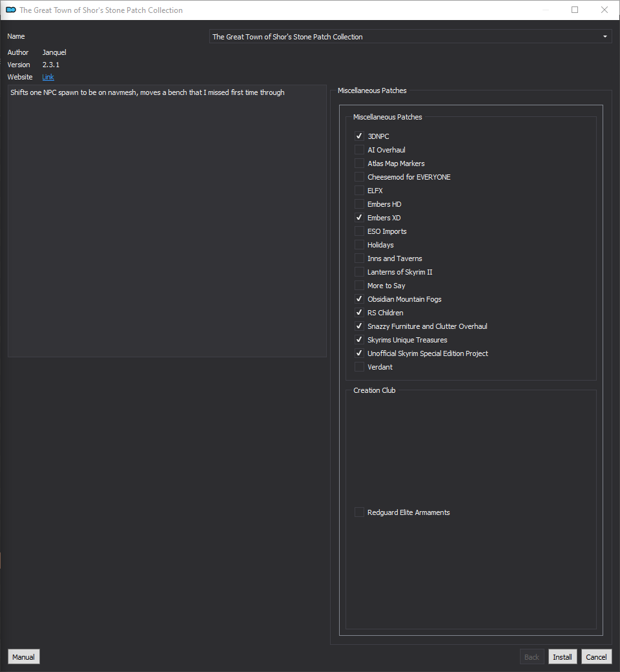The height and width of the screenshot is (672, 620).
Task: Check Redguard Elite Armaments option
Action: pyautogui.click(x=359, y=512)
